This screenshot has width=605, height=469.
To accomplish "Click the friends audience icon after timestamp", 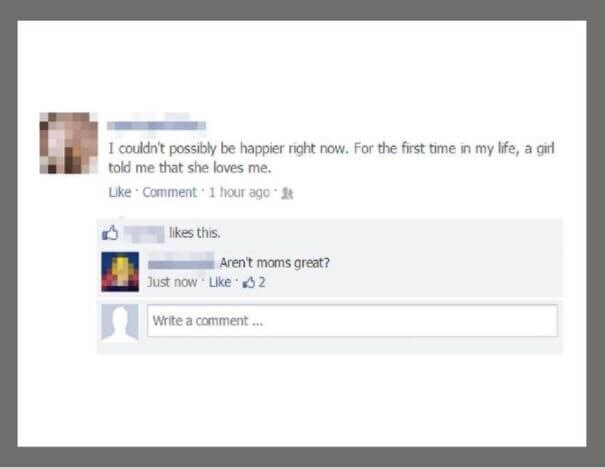I will coord(287,193).
